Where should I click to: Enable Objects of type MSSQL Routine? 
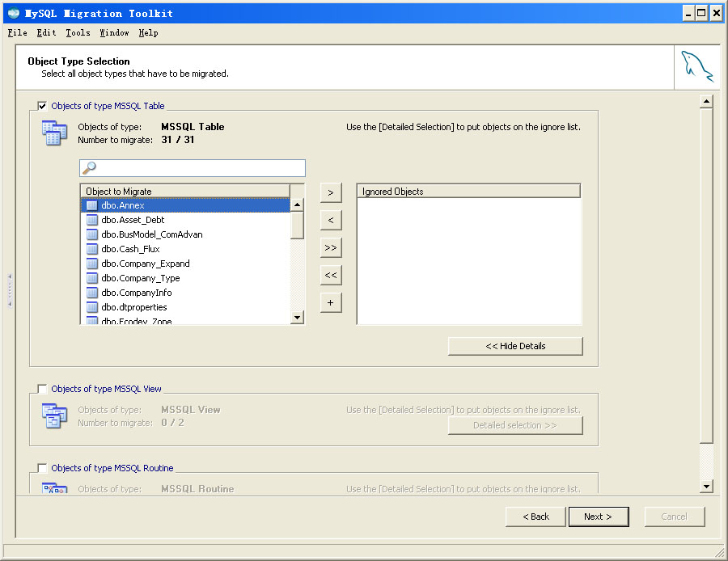point(41,468)
